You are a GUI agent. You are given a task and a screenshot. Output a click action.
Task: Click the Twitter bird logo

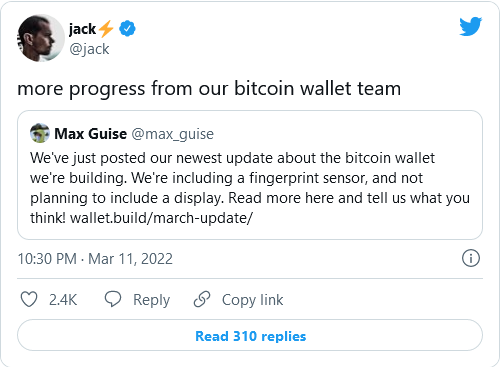pyautogui.click(x=470, y=26)
